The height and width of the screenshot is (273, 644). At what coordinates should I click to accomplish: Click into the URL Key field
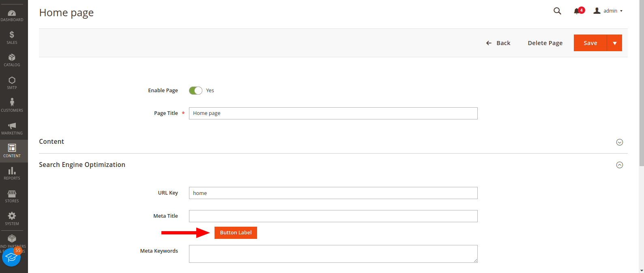(x=333, y=193)
